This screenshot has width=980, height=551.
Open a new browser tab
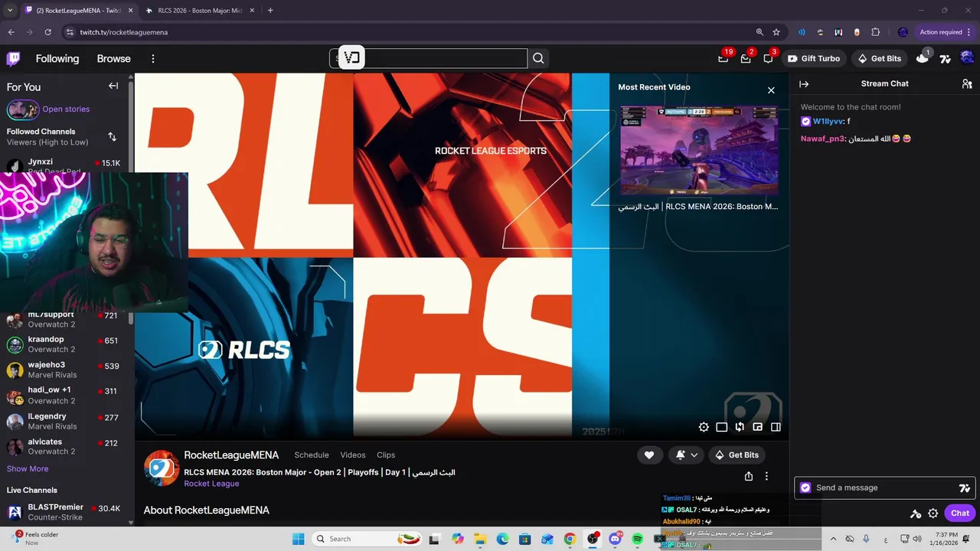(270, 11)
